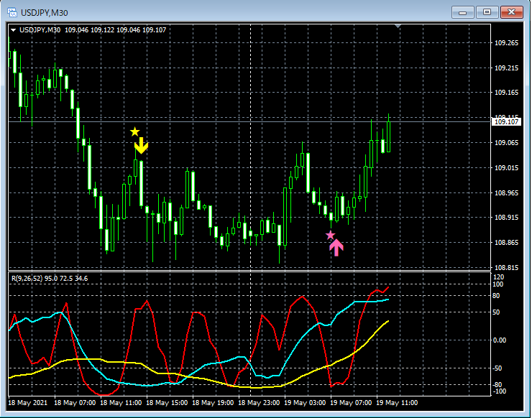Click the 19 May 07:00 time label
The height and width of the screenshot is (418, 532).
351,403
